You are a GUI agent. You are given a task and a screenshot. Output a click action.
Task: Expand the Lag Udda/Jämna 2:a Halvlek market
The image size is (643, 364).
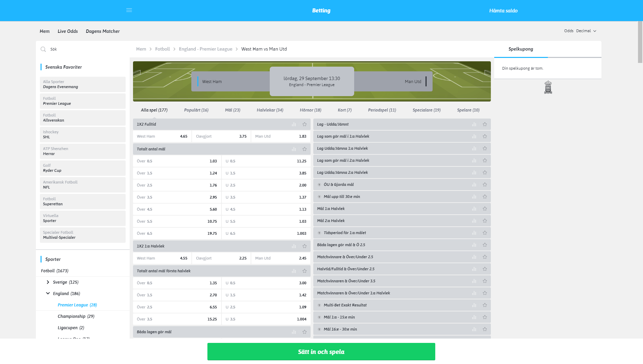tap(402, 172)
